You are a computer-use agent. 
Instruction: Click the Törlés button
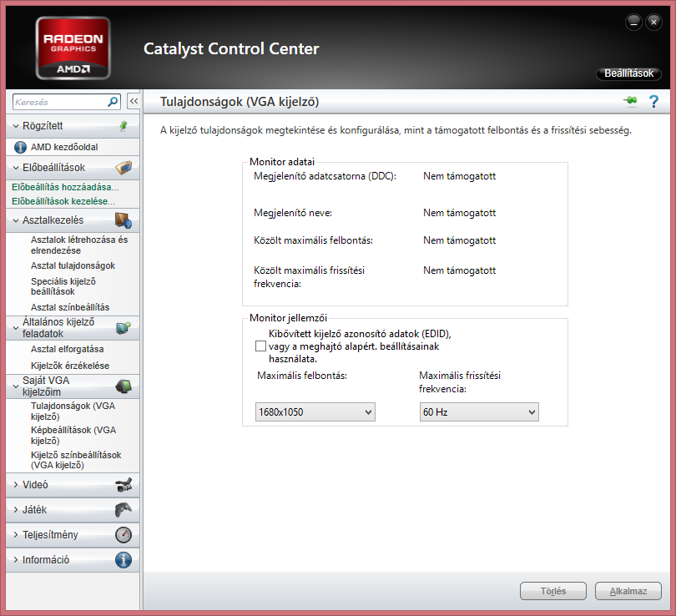tap(553, 591)
